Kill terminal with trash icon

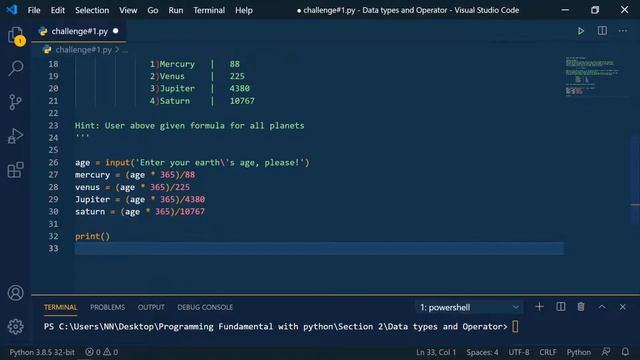pyautogui.click(x=581, y=307)
